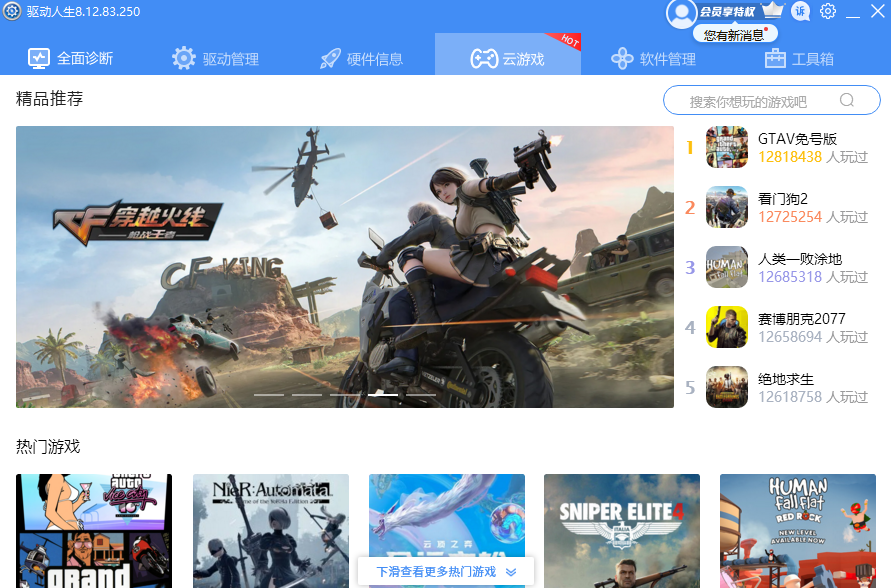Click the 工具箱 toolbox icon
Viewport: 891px width, 588px height.
775,59
